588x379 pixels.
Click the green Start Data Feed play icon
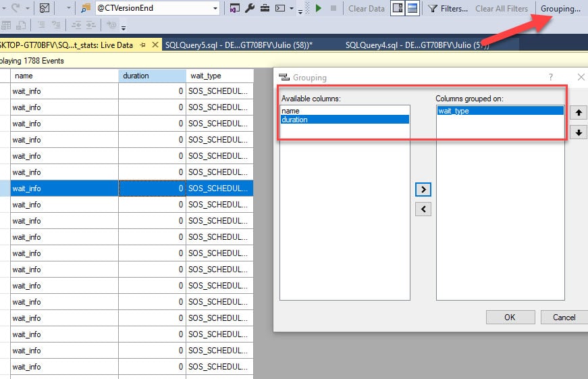click(x=319, y=8)
